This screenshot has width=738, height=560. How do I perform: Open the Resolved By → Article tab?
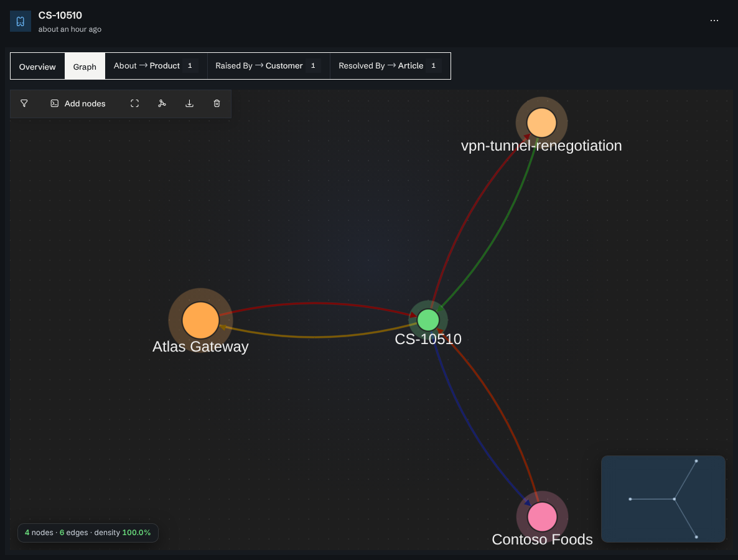point(390,66)
